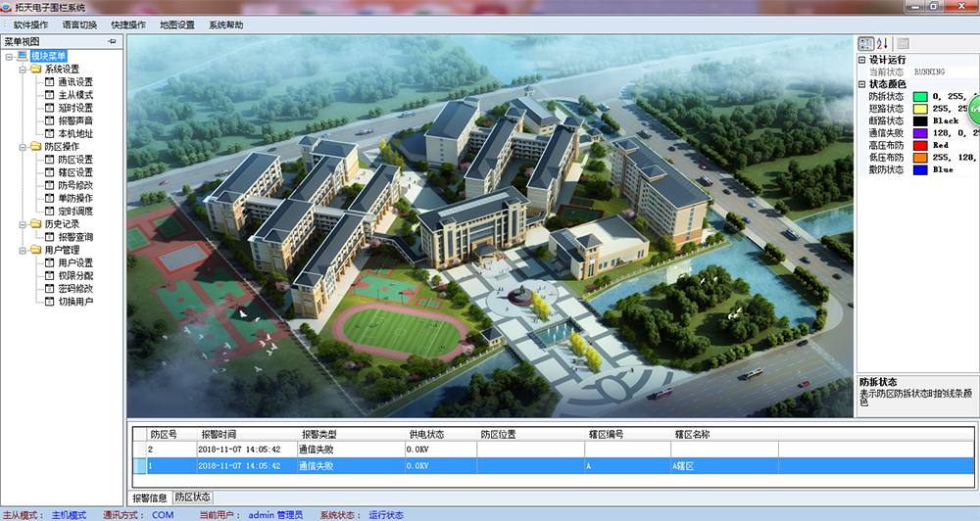Screen dimensions: 980x521
Task: Collapse the 系统设置 folder node
Action: pyautogui.click(x=23, y=70)
